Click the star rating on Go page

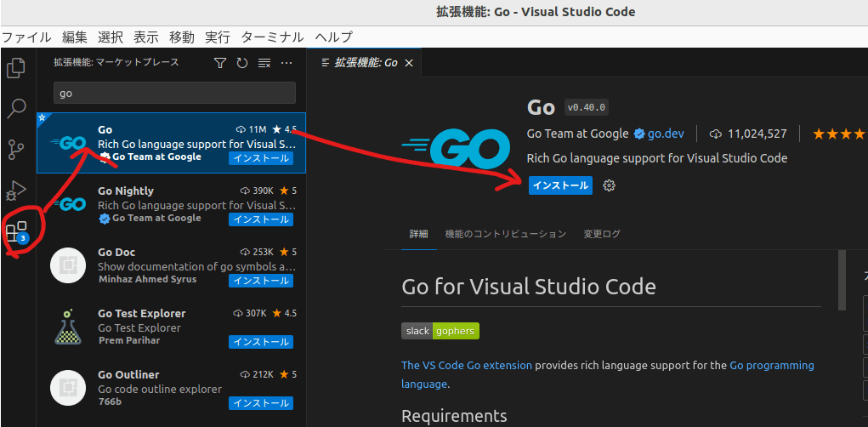[x=838, y=134]
